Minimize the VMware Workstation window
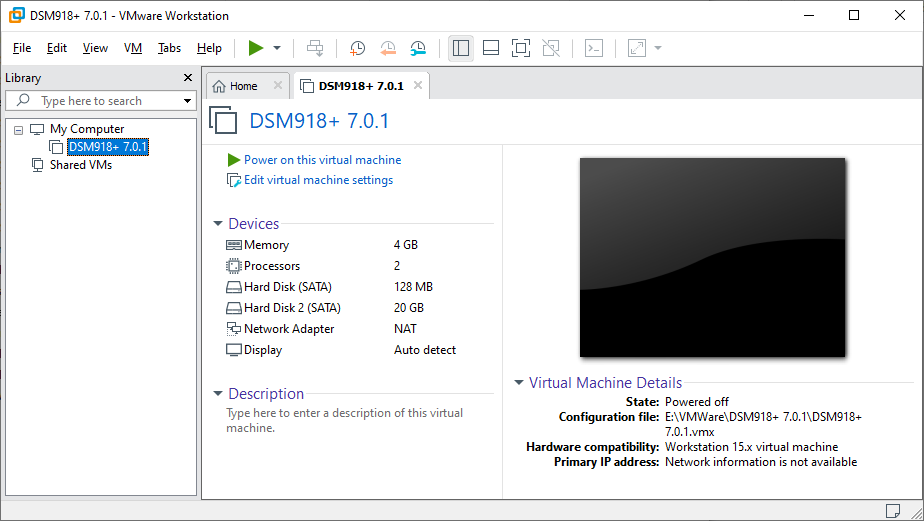924x521 pixels. pos(809,15)
